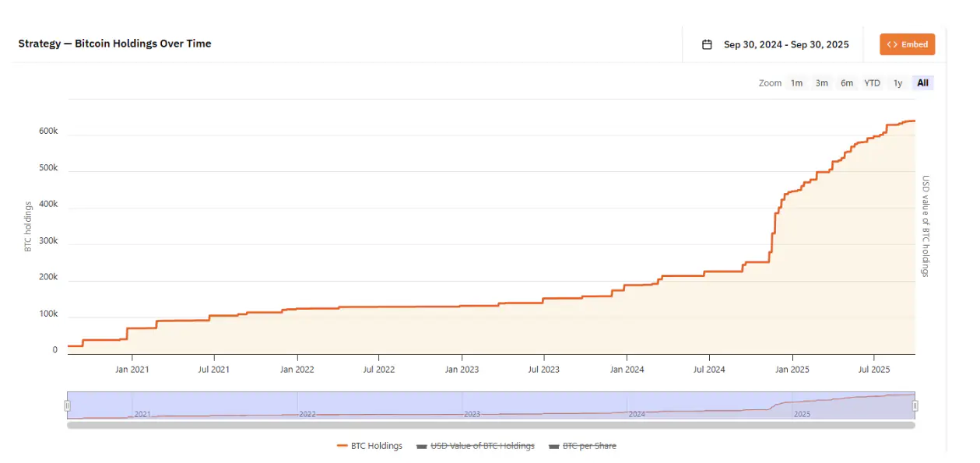
Task: Set chart zoom to 6m
Action: point(846,83)
